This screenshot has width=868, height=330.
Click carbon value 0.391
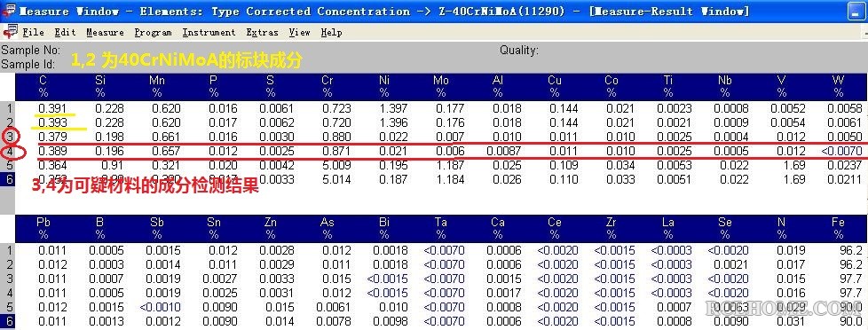52,108
